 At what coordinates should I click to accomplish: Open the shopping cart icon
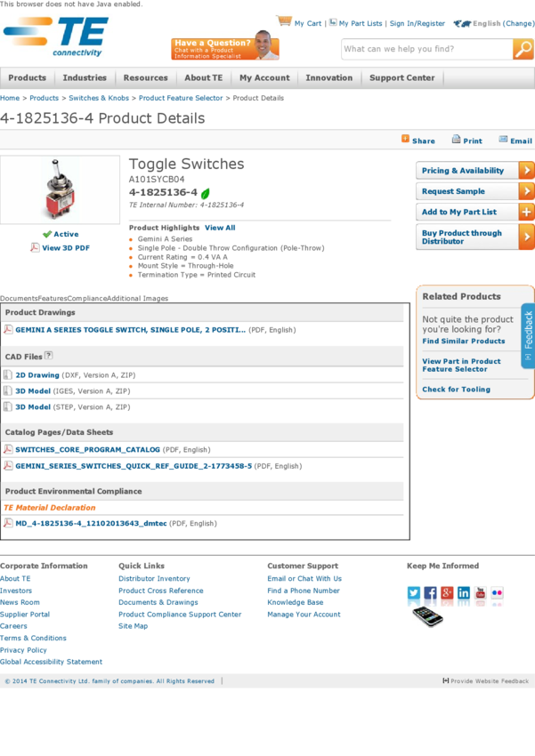[x=284, y=20]
